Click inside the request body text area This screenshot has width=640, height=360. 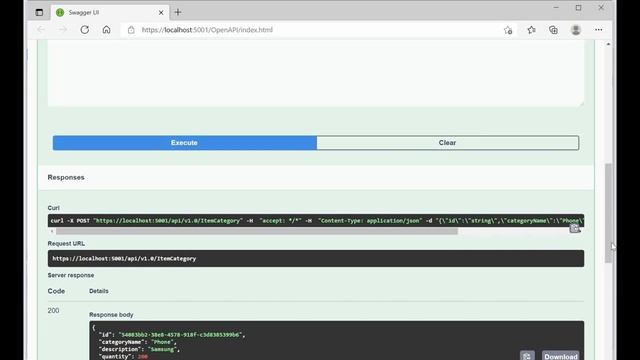(x=316, y=73)
